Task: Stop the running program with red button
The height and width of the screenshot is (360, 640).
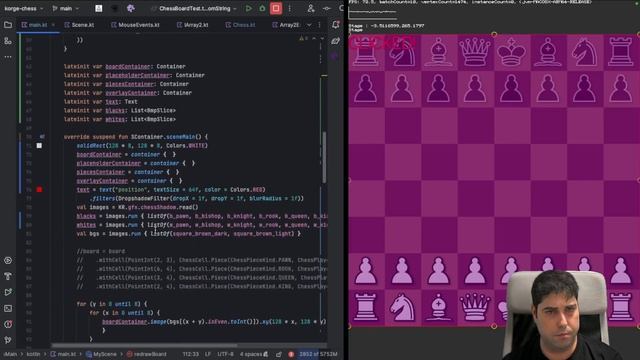Action: point(276,8)
